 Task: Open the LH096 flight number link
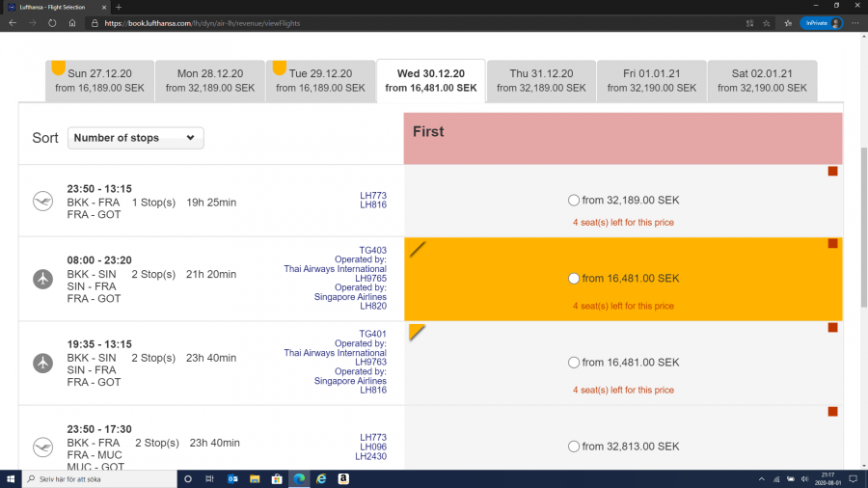pos(373,447)
